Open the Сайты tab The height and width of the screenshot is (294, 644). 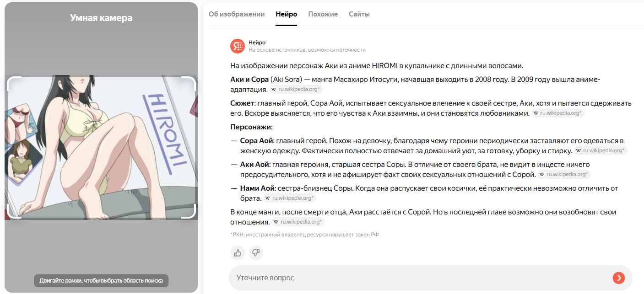(359, 14)
